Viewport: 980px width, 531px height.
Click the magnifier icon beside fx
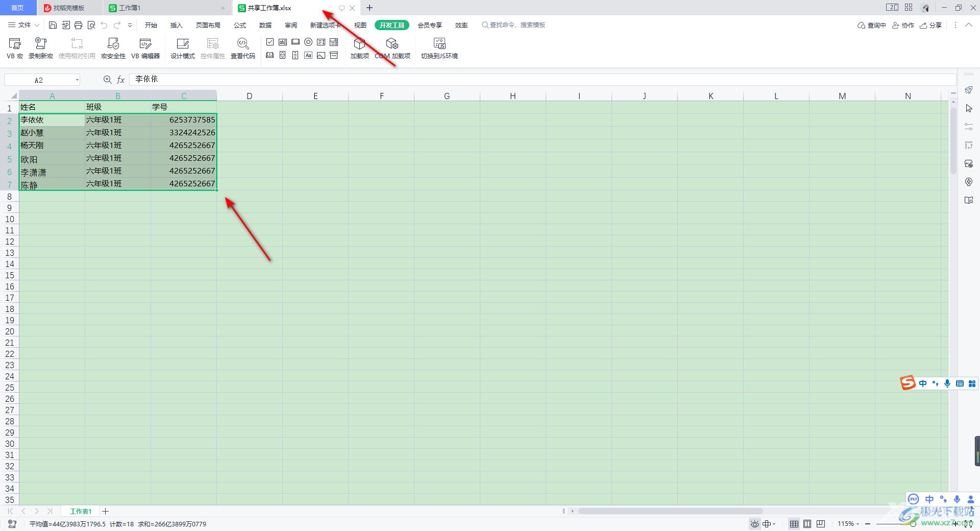(107, 80)
